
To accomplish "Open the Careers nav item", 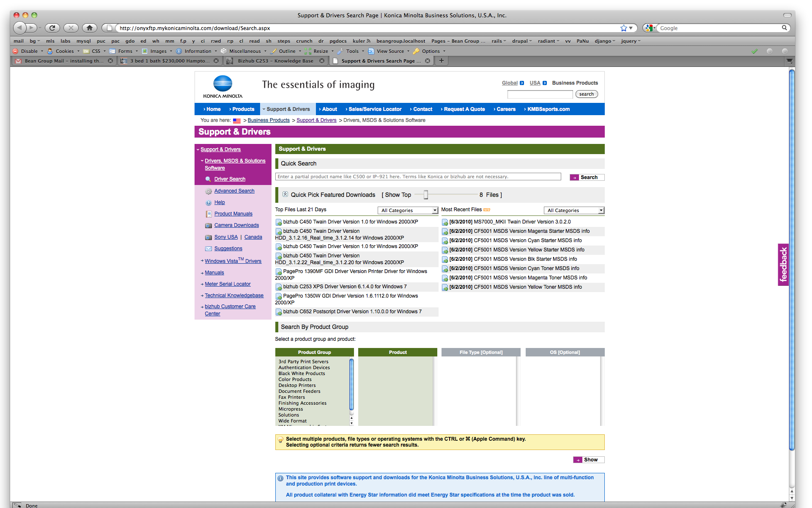I will click(x=505, y=109).
